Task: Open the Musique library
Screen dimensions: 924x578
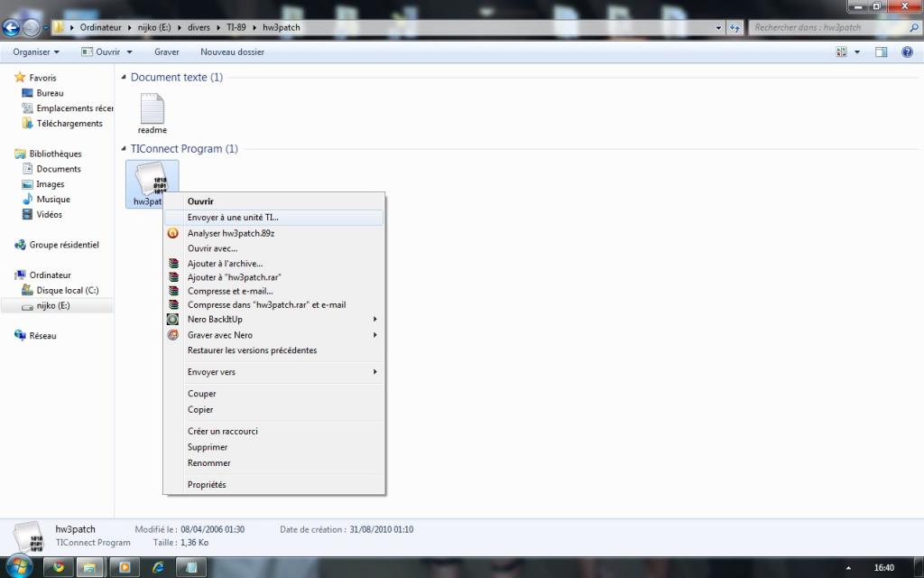Action: coord(47,200)
